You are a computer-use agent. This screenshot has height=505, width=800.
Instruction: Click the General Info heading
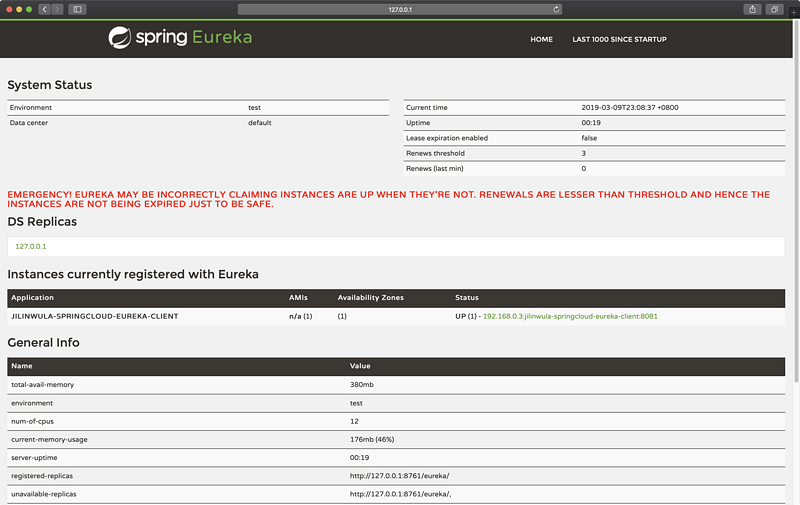pos(43,342)
